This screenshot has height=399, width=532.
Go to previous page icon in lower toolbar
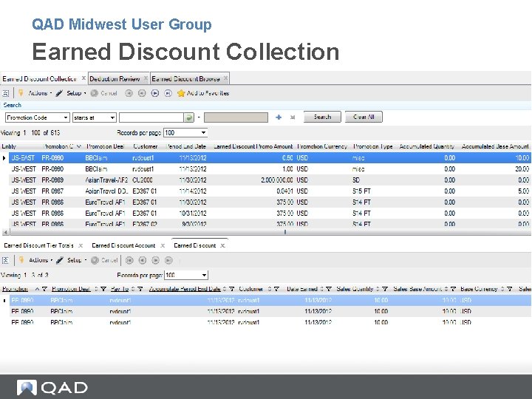143,260
